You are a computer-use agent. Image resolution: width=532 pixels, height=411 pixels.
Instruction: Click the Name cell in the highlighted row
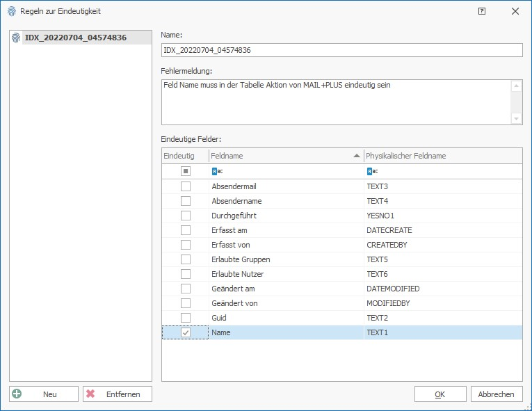[x=287, y=332]
